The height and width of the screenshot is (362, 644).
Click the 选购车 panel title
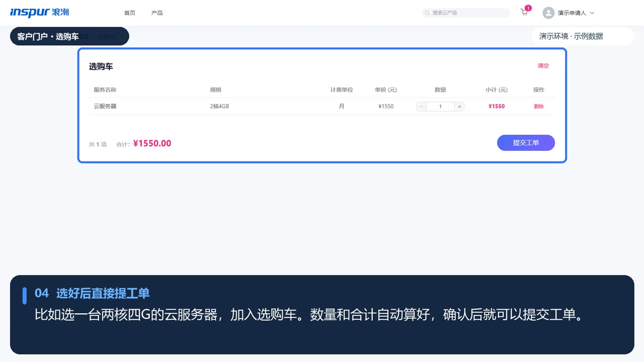(x=101, y=67)
